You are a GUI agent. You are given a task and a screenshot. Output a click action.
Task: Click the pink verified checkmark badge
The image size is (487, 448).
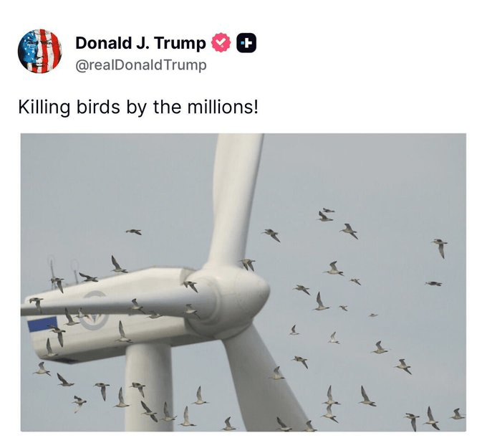coord(221,42)
